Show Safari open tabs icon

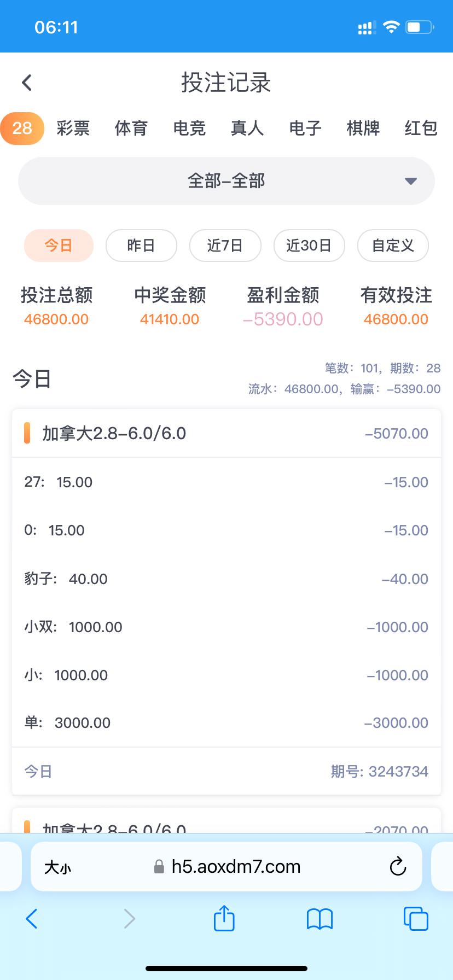tap(416, 918)
